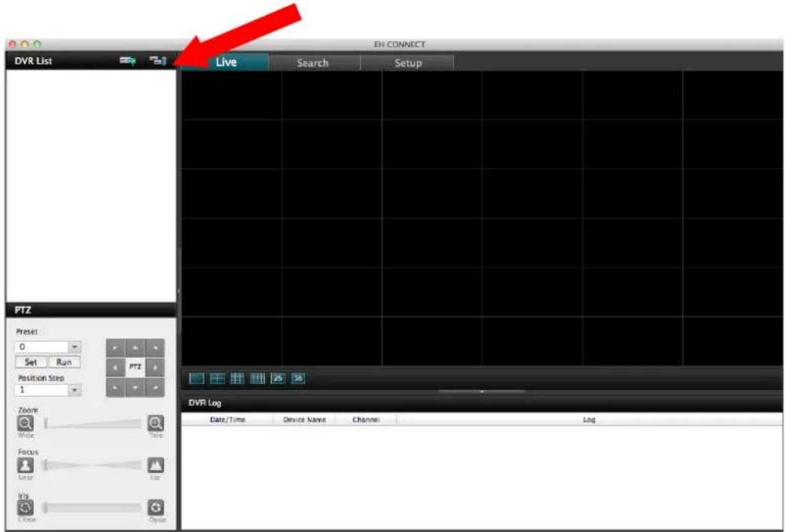Click the Iris slider track

tap(93, 507)
